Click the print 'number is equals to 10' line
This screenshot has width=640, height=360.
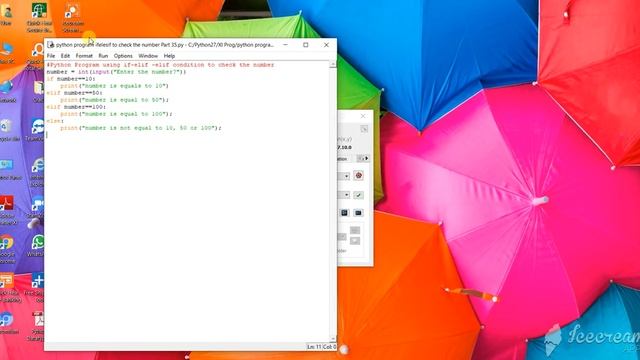(114, 86)
